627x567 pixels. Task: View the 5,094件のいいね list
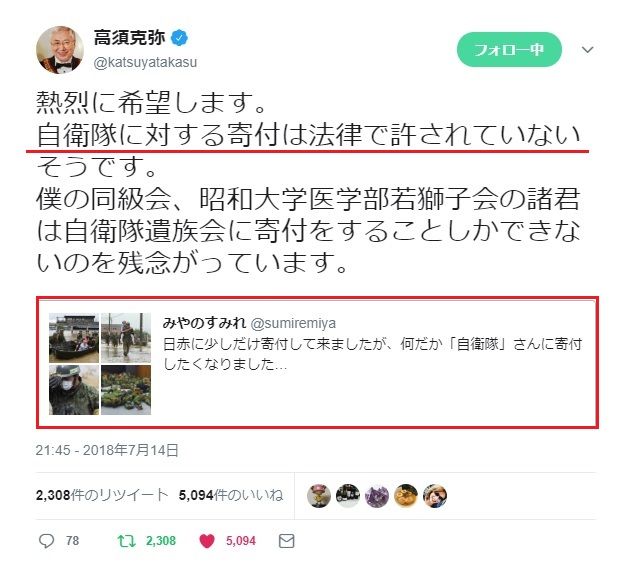click(231, 495)
